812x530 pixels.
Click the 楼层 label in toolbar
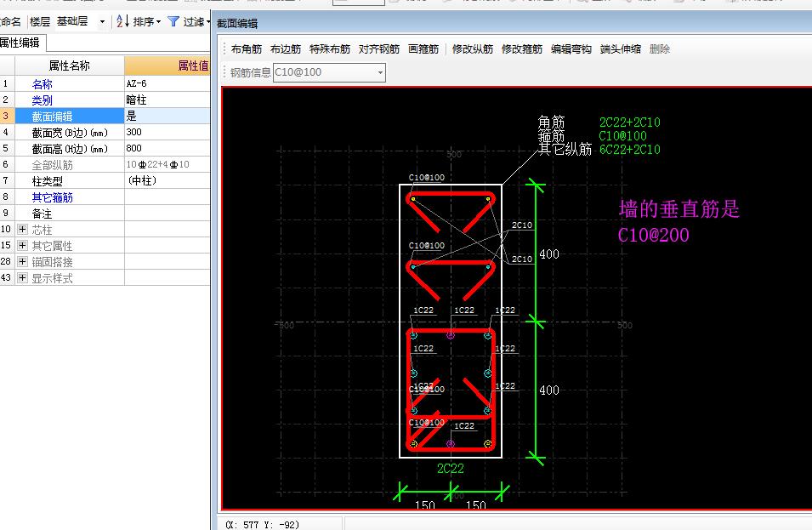click(40, 22)
